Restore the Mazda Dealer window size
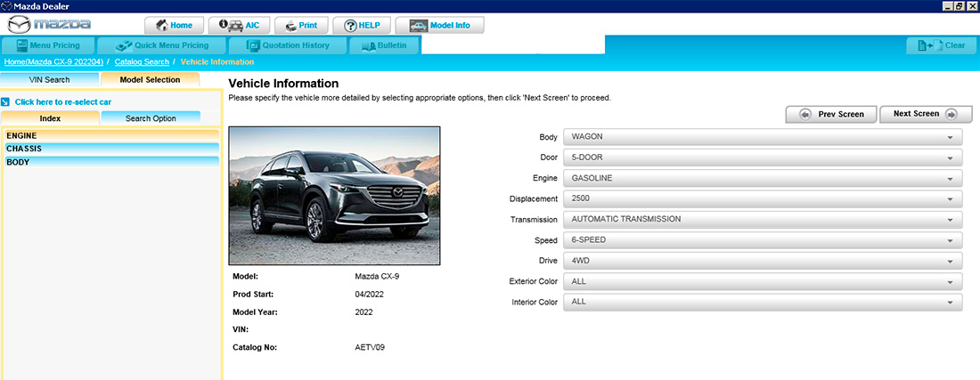 coord(960,5)
